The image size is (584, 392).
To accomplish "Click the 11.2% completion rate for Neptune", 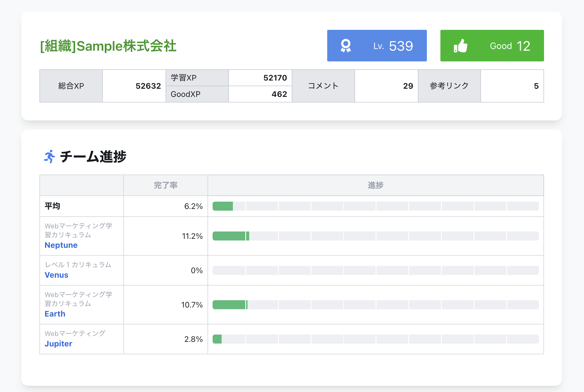I will click(192, 236).
